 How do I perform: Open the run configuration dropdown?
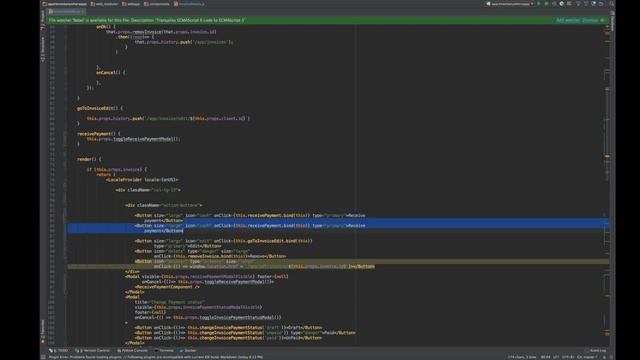point(510,4)
